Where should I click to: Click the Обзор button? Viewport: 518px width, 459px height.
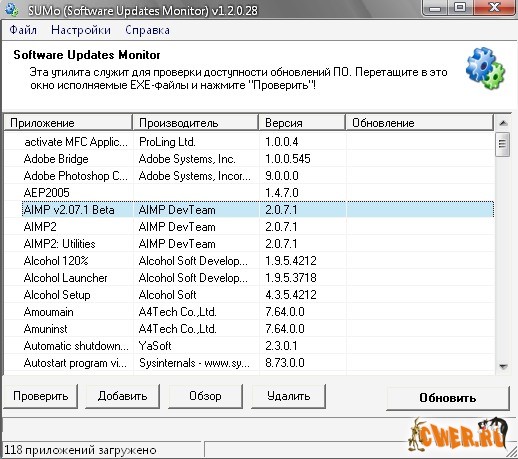(205, 396)
